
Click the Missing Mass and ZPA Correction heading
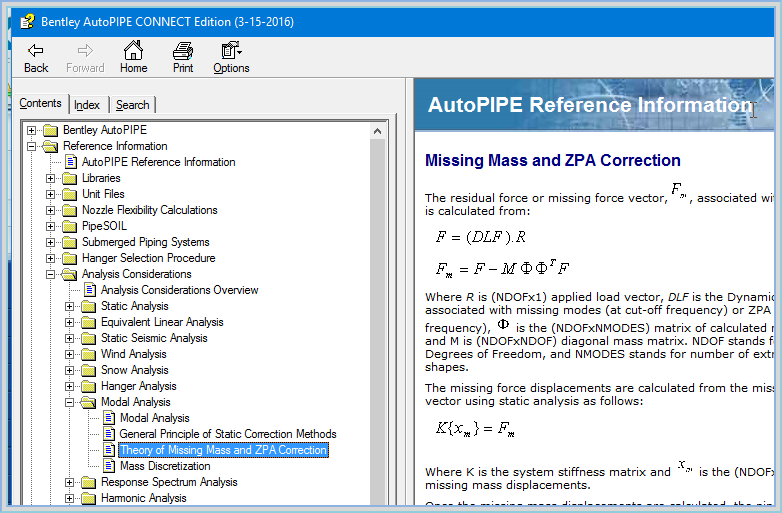pos(553,160)
